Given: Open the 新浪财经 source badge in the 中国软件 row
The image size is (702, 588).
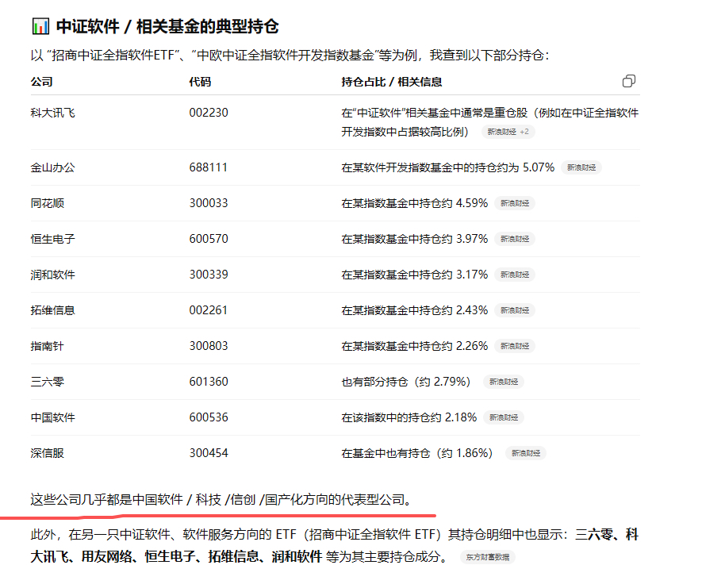Looking at the screenshot, I should 504,417.
